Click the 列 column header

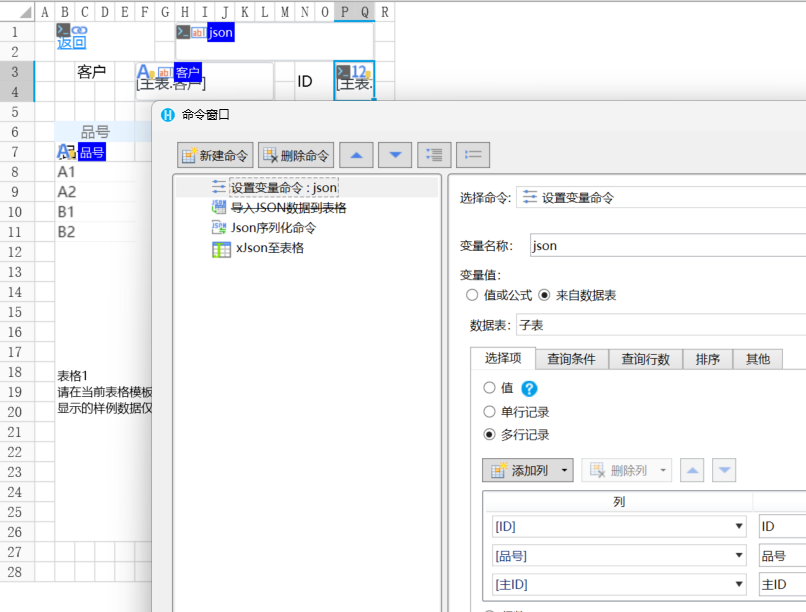(619, 502)
